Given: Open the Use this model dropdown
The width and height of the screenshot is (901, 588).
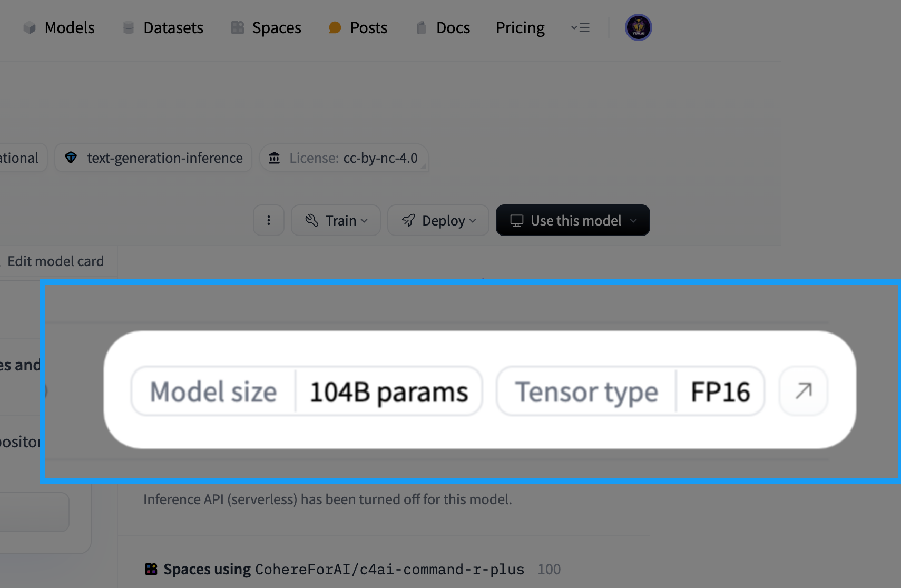Looking at the screenshot, I should [573, 220].
